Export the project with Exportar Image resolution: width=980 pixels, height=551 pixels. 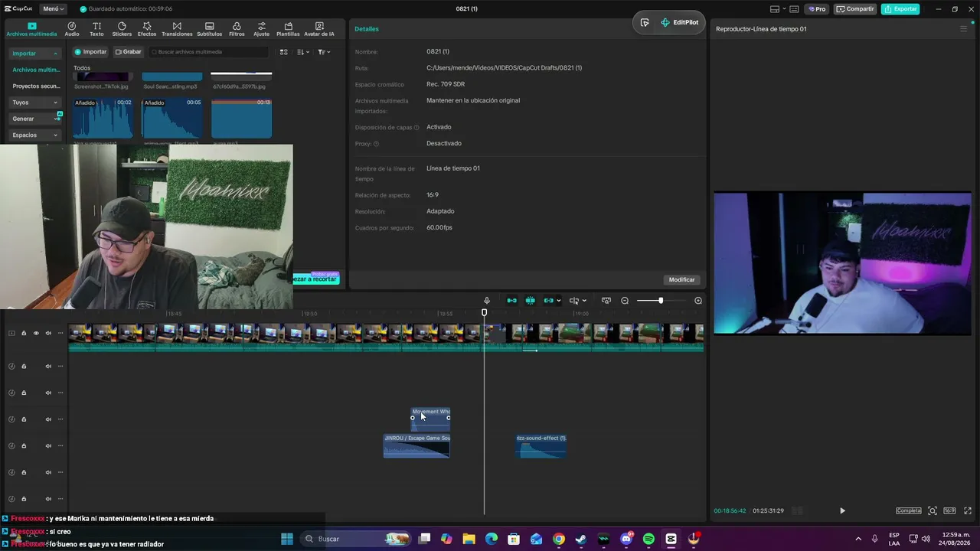point(900,9)
